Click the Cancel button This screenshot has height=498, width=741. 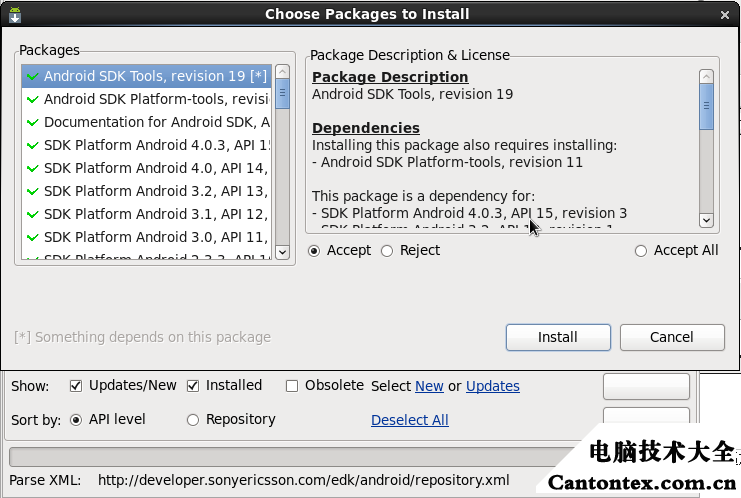[x=672, y=337]
